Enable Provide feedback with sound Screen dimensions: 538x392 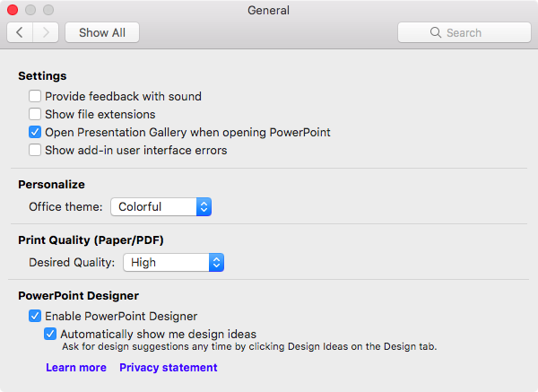[x=35, y=96]
